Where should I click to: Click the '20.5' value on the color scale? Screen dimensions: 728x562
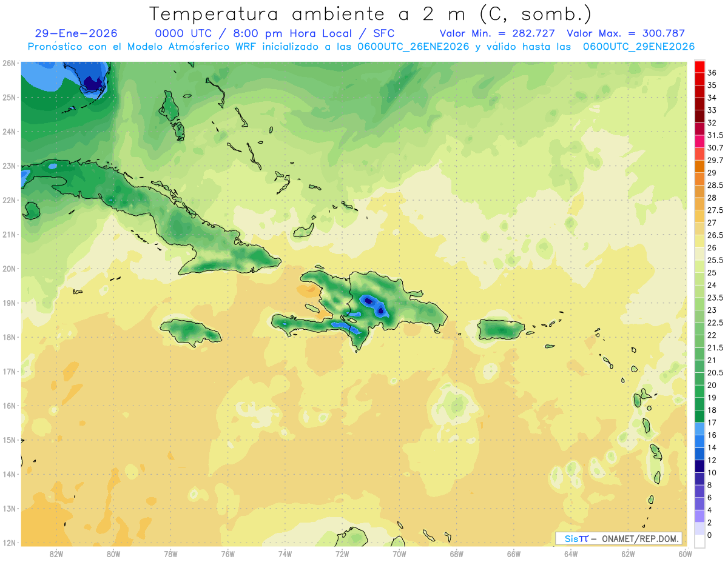coord(715,373)
